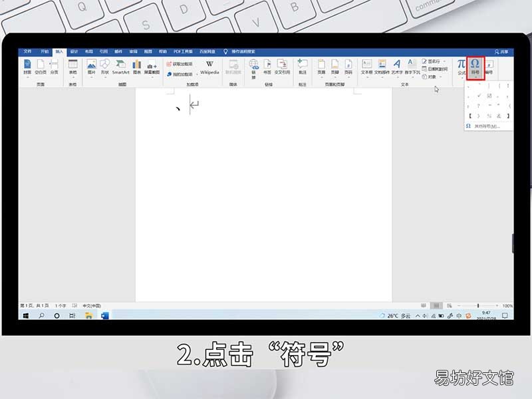Open the File (文件) tab

point(27,52)
